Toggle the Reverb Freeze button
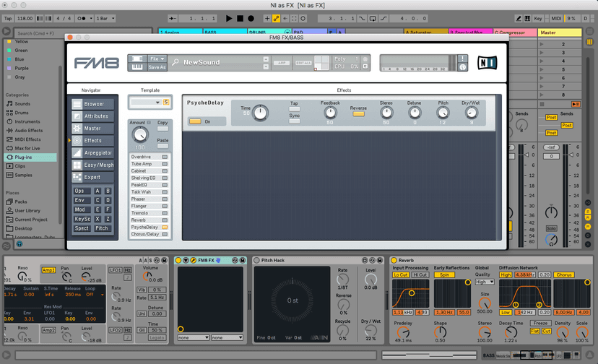Viewport: 598px width, 364px height. pyautogui.click(x=540, y=323)
